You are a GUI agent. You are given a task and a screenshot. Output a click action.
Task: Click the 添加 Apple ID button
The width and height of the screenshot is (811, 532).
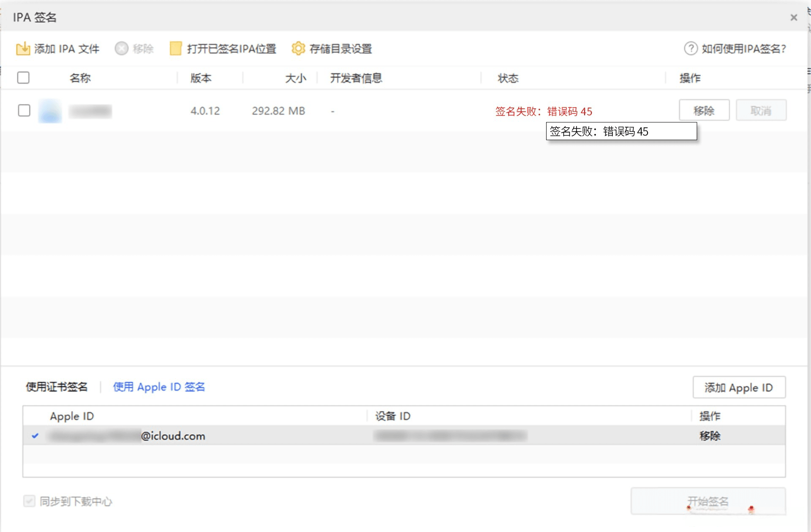click(x=739, y=387)
